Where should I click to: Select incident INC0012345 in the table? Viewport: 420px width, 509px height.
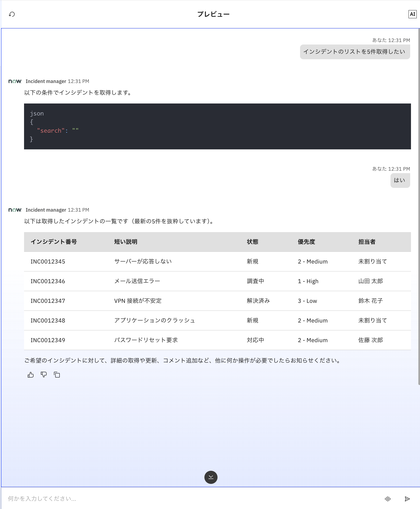tap(48, 262)
